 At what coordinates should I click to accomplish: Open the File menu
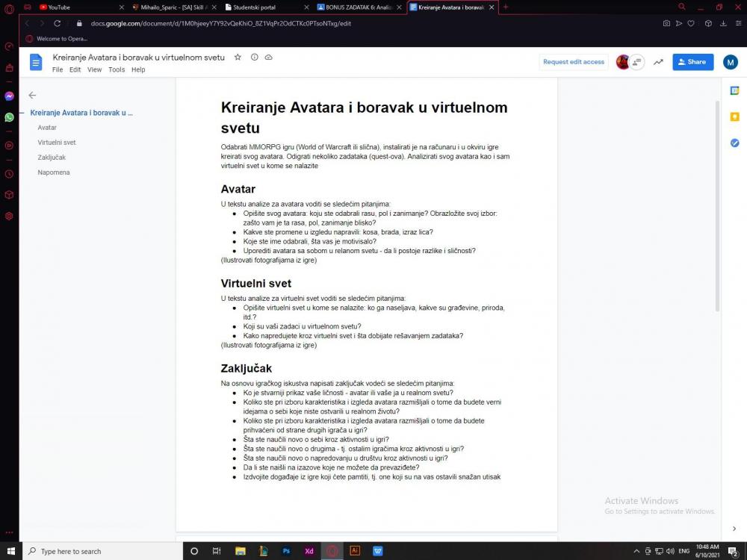[x=58, y=69]
